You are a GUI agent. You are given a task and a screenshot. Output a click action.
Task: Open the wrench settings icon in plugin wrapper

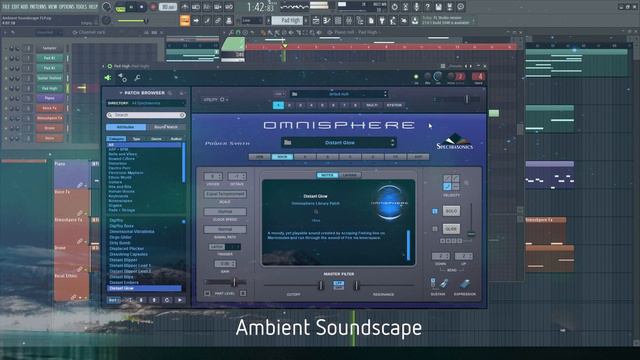coord(138,78)
